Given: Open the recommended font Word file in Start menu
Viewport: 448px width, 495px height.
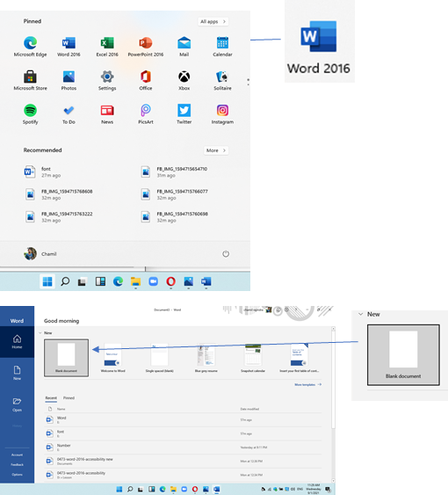Looking at the screenshot, I should [x=42, y=172].
